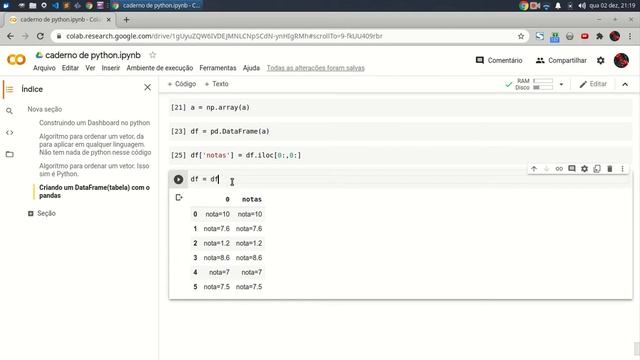The height and width of the screenshot is (360, 640).
Task: Reload the browser page
Action: pyautogui.click(x=40, y=36)
